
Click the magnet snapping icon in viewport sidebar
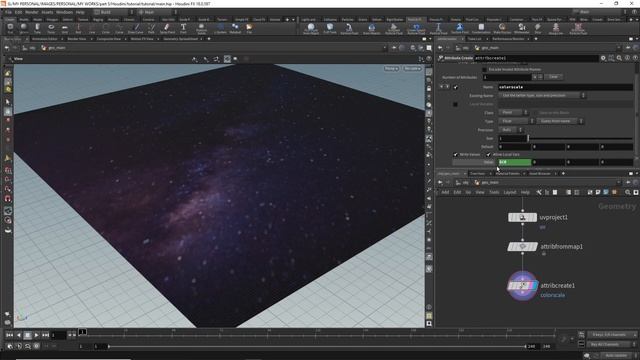(x=8, y=199)
